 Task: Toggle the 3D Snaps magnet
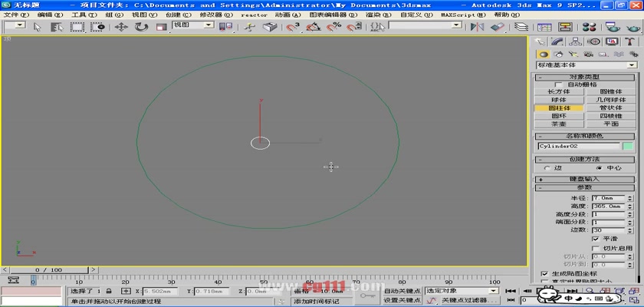[x=292, y=27]
